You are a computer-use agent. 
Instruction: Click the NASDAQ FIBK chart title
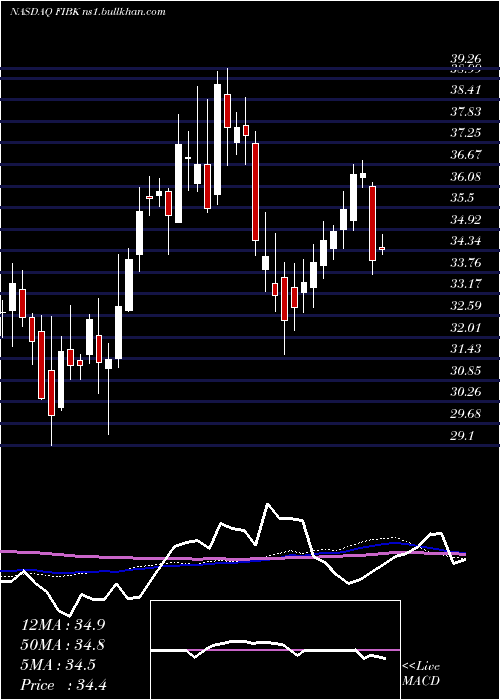(x=88, y=11)
